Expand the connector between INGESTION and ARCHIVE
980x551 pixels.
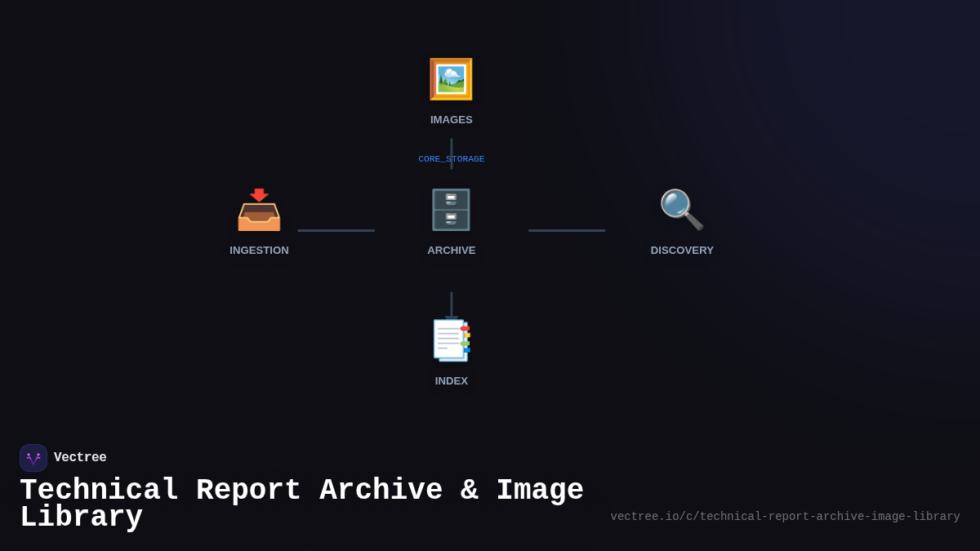(x=336, y=229)
